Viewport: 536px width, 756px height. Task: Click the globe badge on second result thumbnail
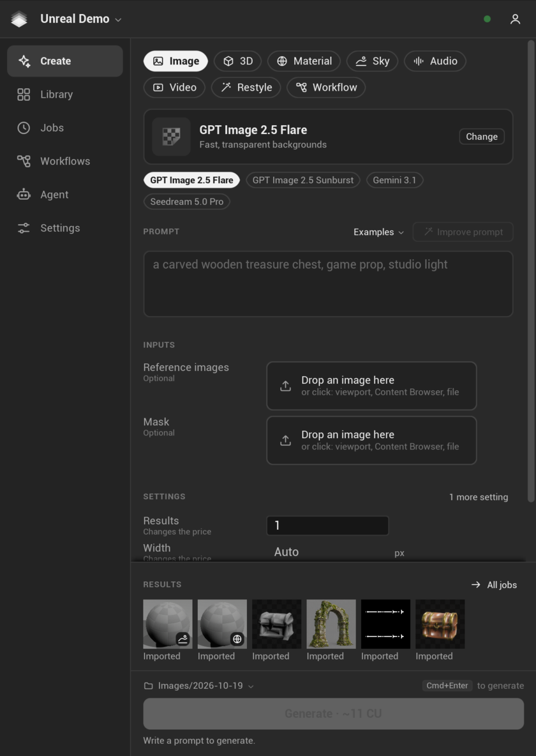[x=237, y=639]
